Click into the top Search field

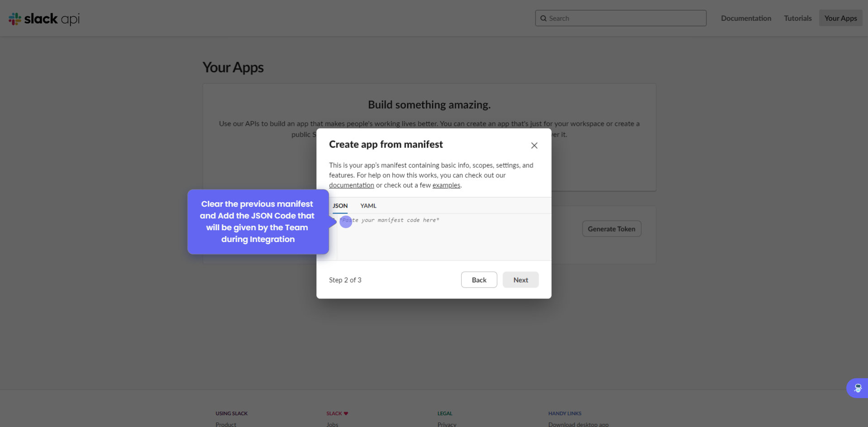pos(625,18)
